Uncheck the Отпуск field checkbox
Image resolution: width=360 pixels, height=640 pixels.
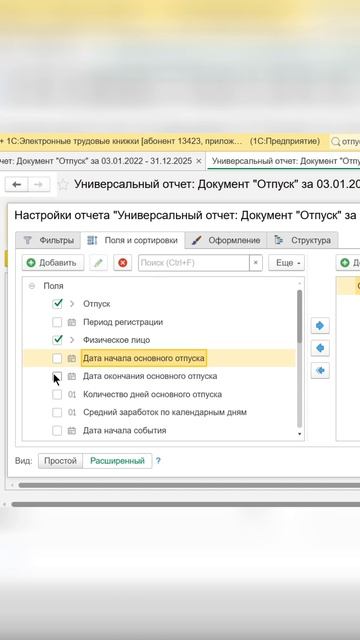(x=57, y=304)
